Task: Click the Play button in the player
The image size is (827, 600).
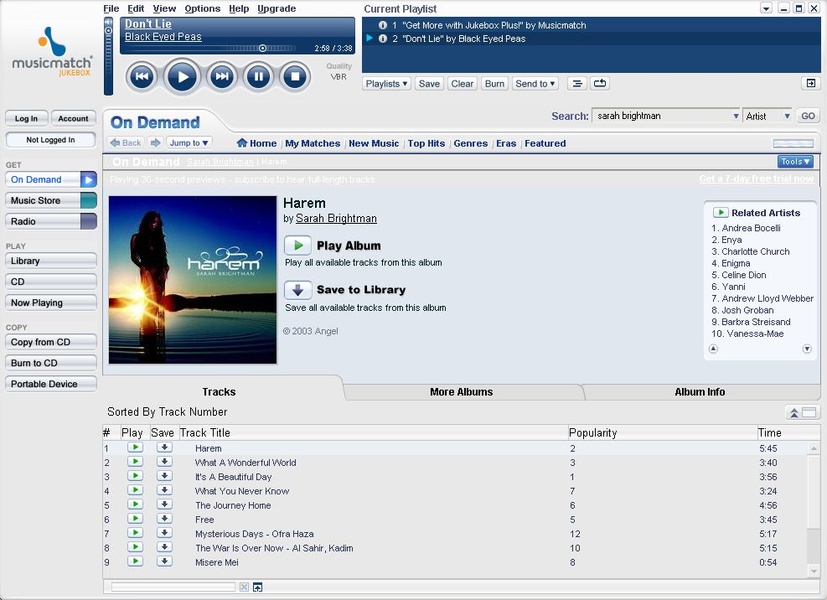Action: [181, 76]
